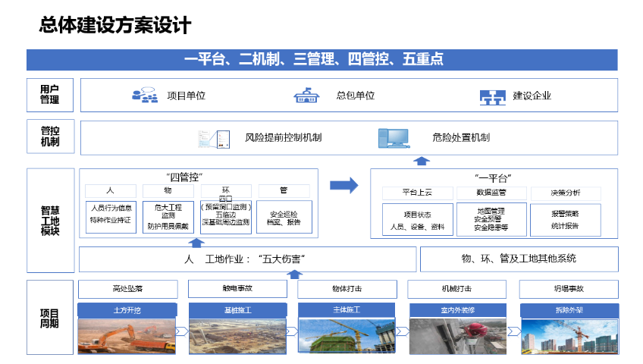Click the large right arrow between 四管控 and 一平台
Screen dimensions: 643x364
[x=344, y=184]
